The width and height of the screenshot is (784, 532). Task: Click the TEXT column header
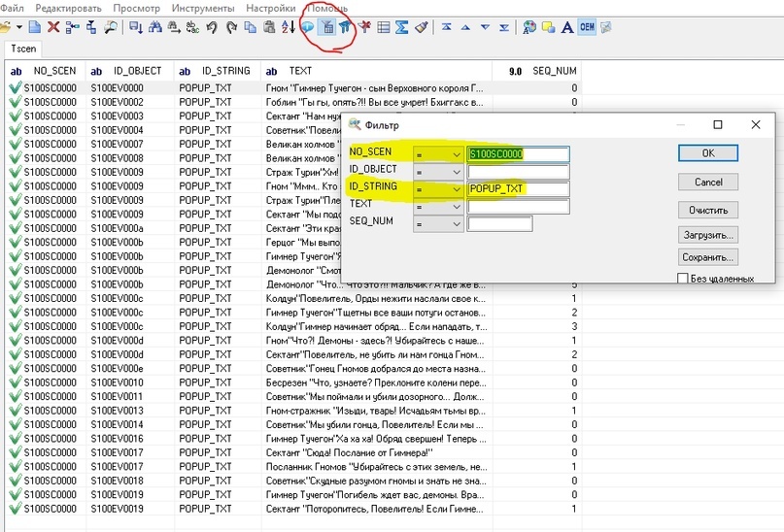[300, 71]
